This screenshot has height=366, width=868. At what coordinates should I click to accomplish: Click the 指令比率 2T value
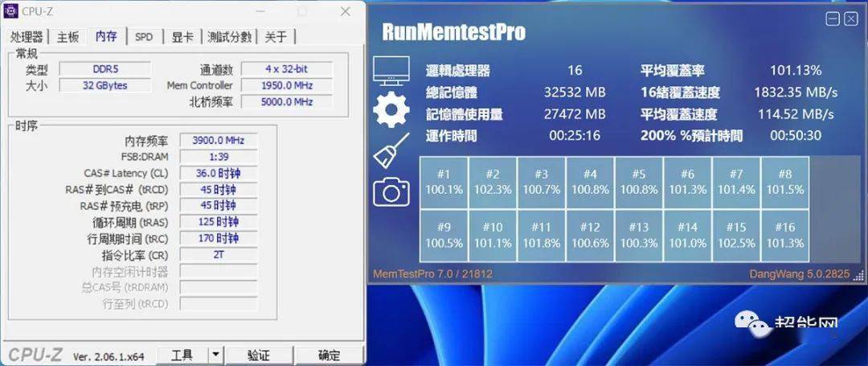coord(218,255)
